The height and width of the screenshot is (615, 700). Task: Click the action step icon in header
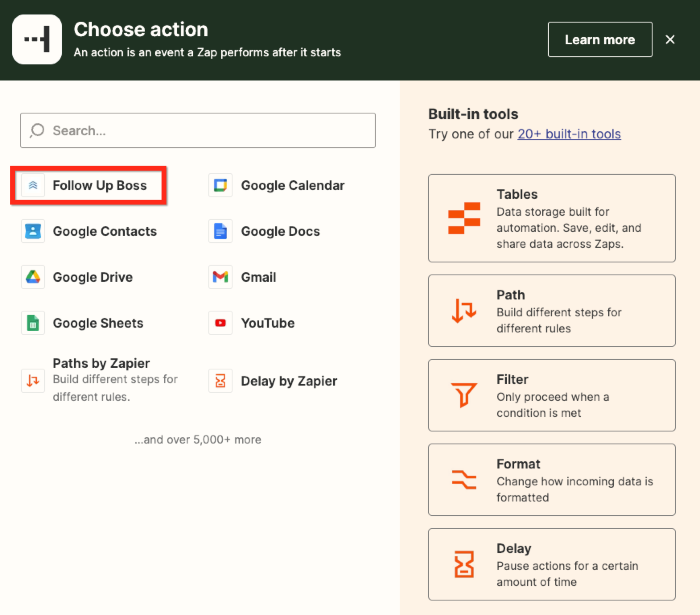click(x=37, y=39)
